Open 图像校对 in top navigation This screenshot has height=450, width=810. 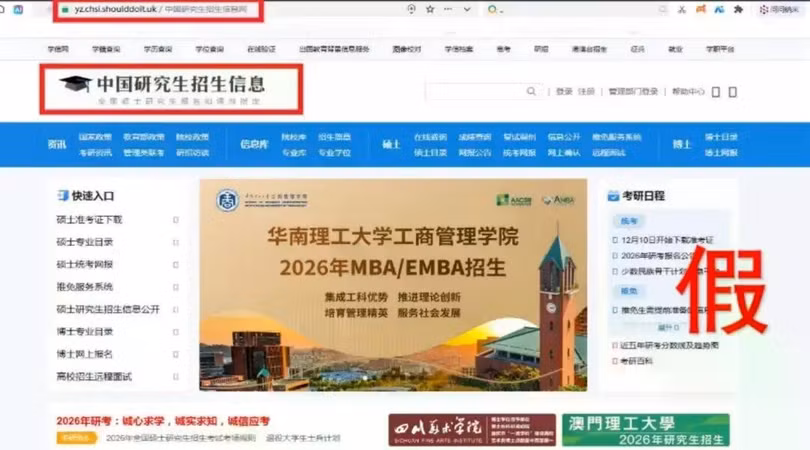tap(407, 49)
